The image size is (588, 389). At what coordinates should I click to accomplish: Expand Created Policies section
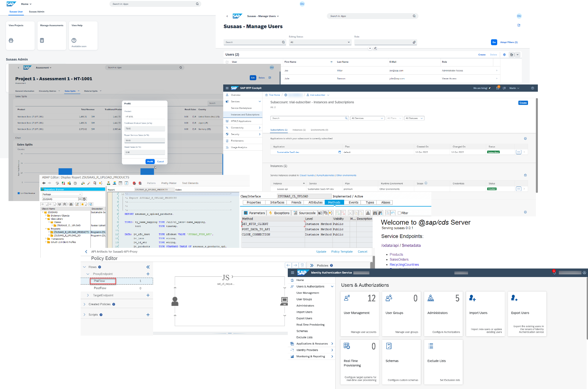(85, 304)
